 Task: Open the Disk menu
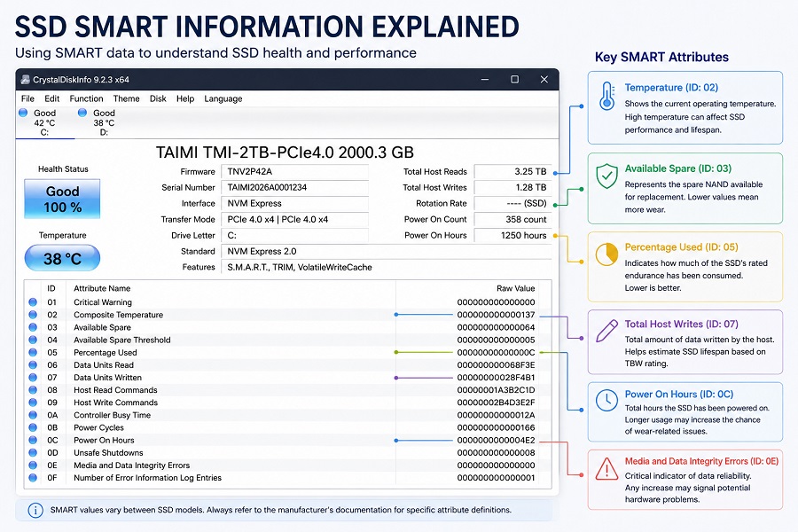(x=158, y=98)
